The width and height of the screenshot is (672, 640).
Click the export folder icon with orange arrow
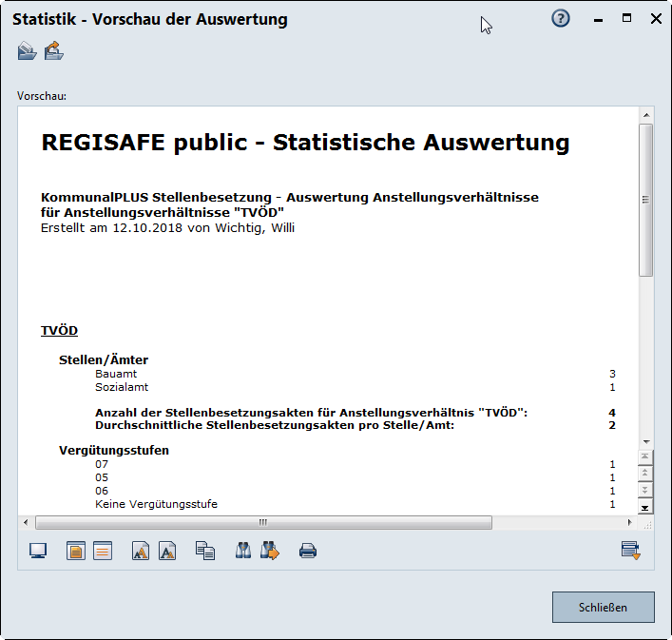(x=53, y=51)
